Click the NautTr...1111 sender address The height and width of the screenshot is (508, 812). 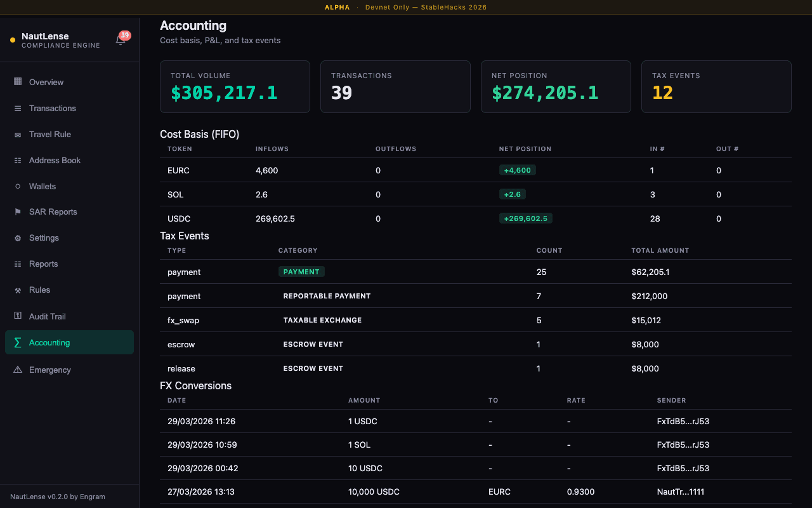pos(680,491)
